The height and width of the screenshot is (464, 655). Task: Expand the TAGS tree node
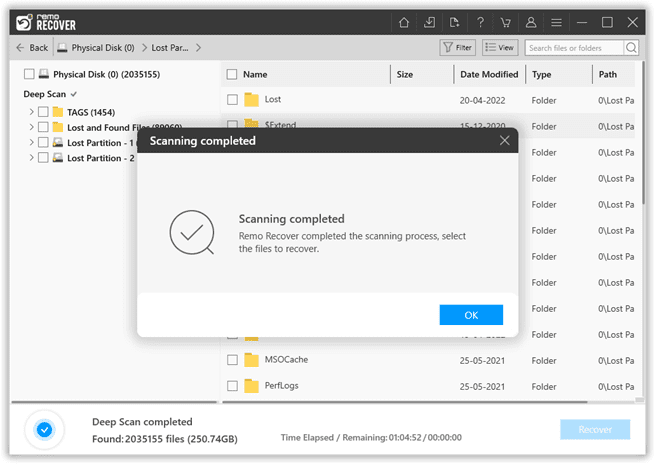[31, 112]
